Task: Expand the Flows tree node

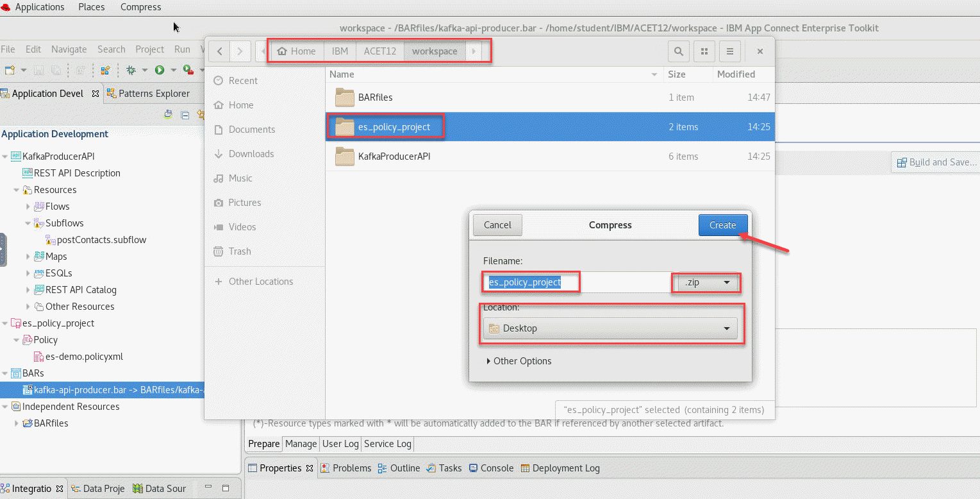Action: 28,207
